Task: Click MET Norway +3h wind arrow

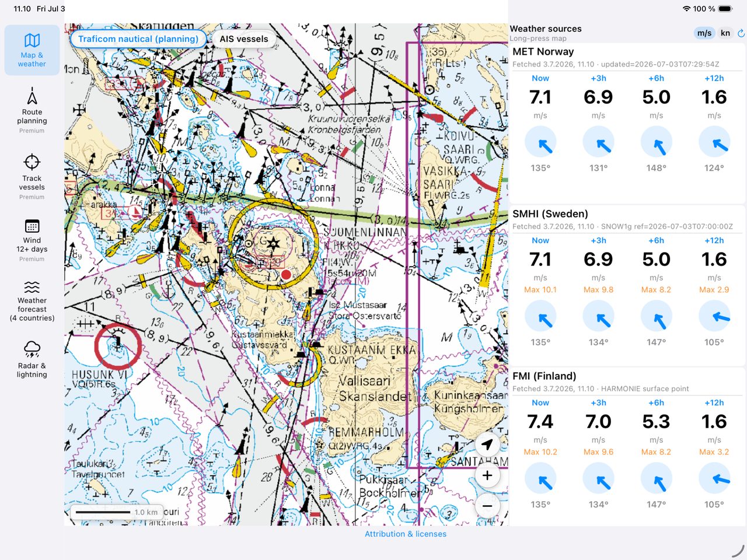Action: 598,142
